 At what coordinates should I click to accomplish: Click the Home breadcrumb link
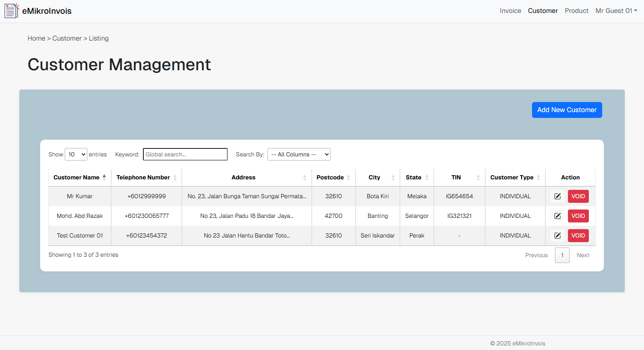[36, 38]
